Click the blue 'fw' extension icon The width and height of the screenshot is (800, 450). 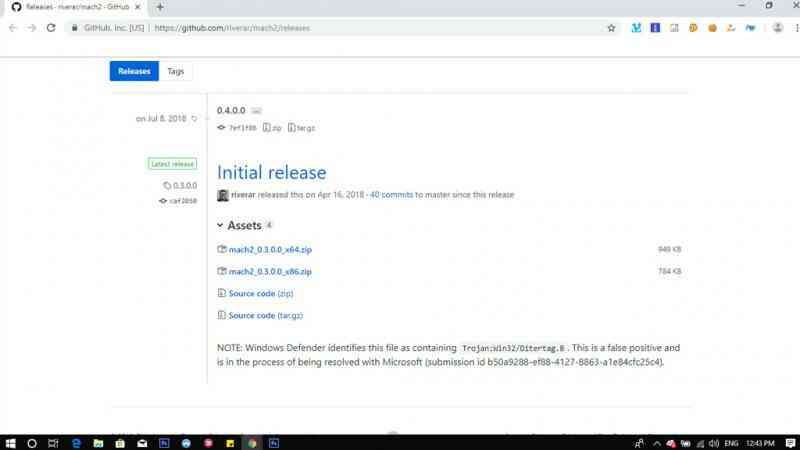[750, 28]
